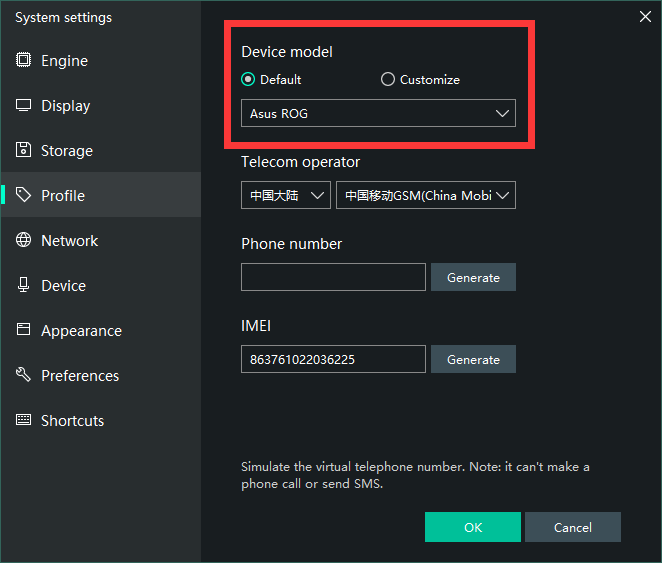This screenshot has height=563, width=662.
Task: Open the Asus ROG device model dropdown
Action: point(378,113)
